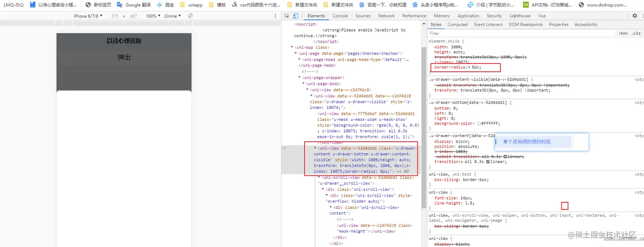Click the 以待心理咨询 page title

pos(124,41)
